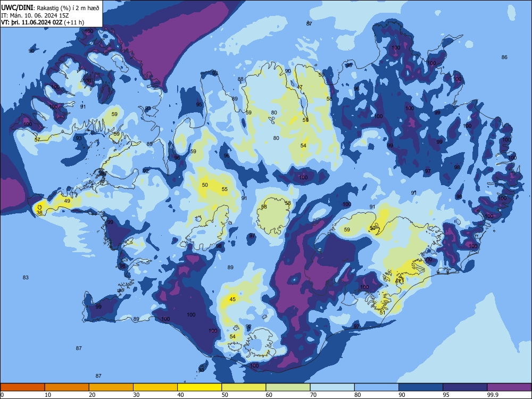This screenshot has height=399, width=532.
Task: Click the 'IT: Mán. 10. 06. 2024 15Z' line
Action: (35, 15)
